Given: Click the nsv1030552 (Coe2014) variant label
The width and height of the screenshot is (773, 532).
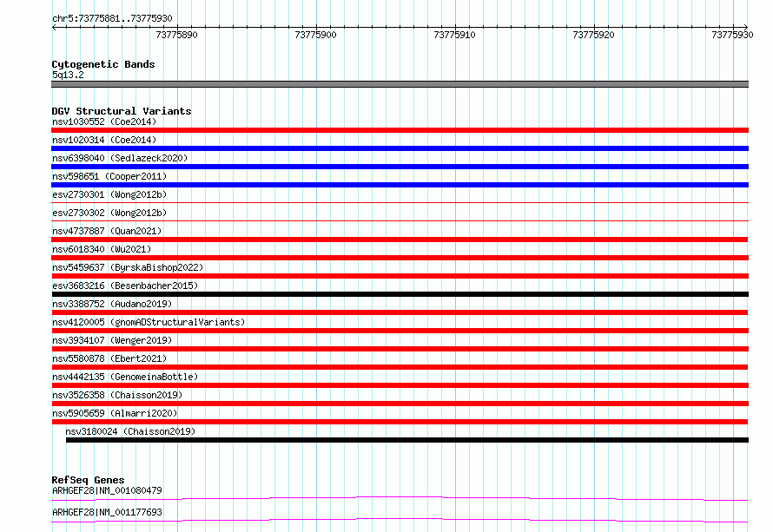Looking at the screenshot, I should 104,122.
